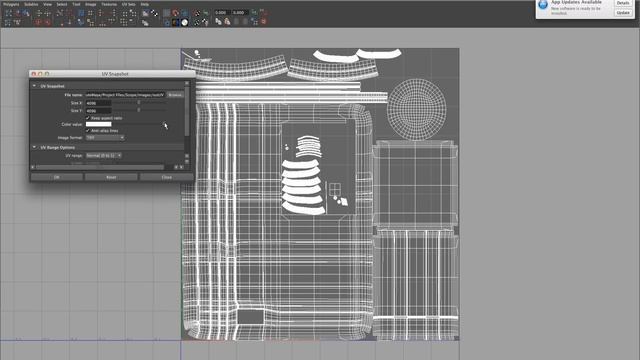
Task: Click the red circle icon at toolbar's right end
Action: (x=263, y=22)
